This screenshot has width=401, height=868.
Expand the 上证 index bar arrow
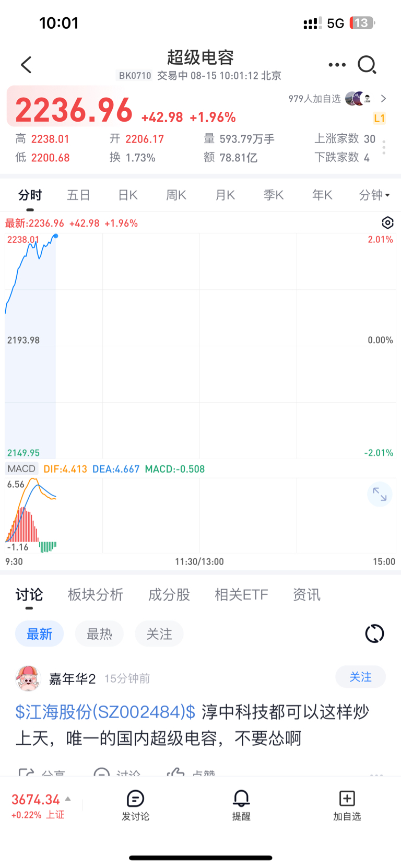point(68,799)
